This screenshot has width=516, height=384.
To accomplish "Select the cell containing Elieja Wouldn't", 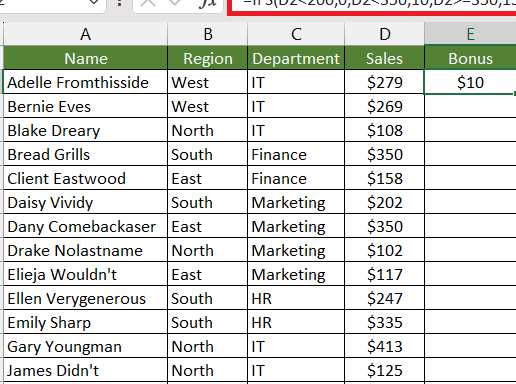I will pos(85,274).
